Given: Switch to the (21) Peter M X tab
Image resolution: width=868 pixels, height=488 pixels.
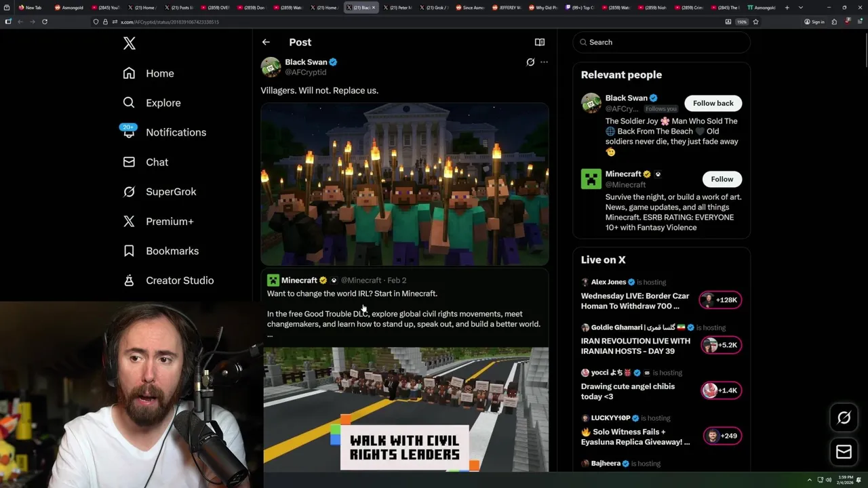Looking at the screenshot, I should click(399, 7).
